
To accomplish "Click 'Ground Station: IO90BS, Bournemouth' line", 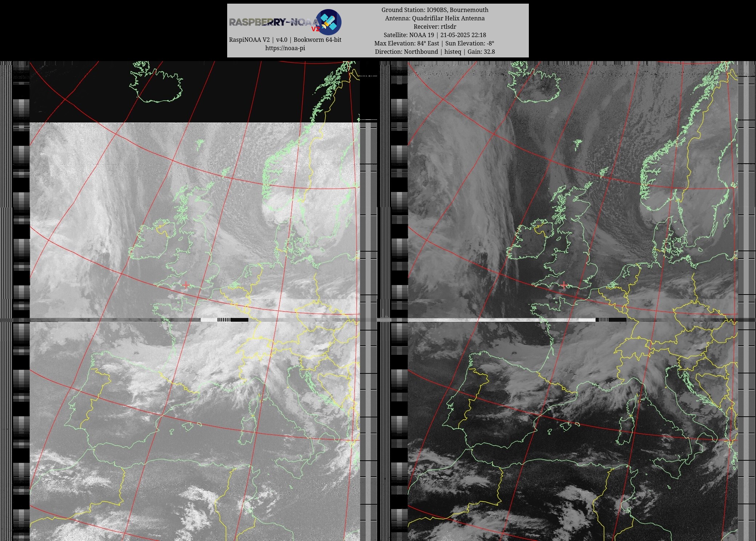I will [x=435, y=10].
